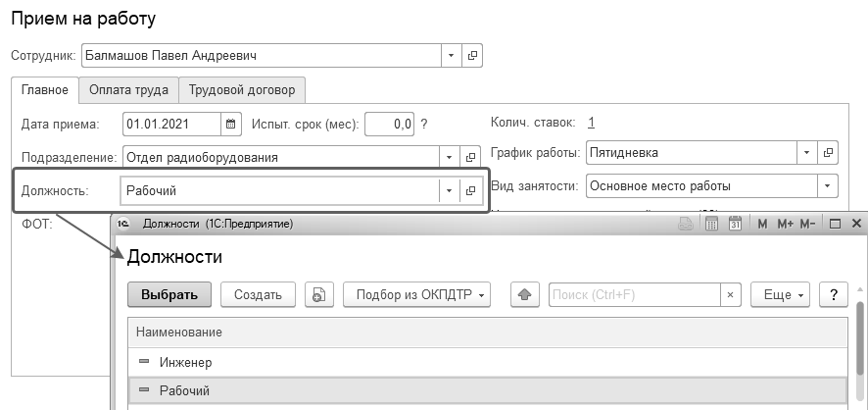Open the Сотрудник record via its open-form icon
868x410 pixels.
pos(472,56)
